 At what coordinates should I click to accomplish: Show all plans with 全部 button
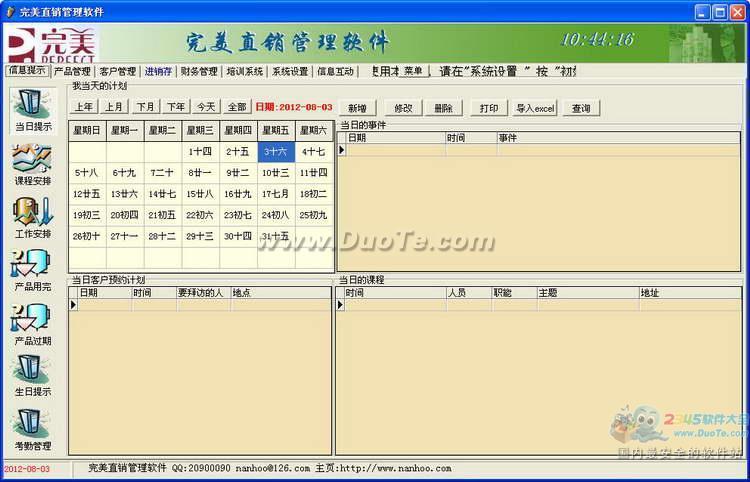237,107
